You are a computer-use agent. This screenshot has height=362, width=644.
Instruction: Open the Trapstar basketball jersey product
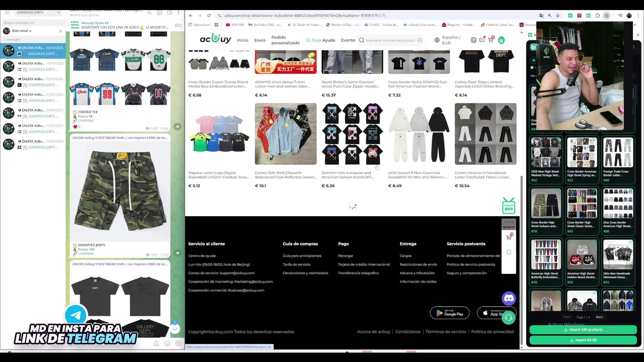point(219,146)
